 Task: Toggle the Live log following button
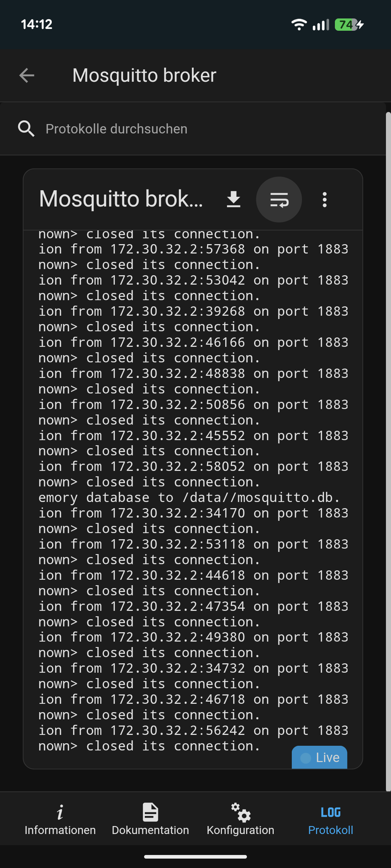pos(319,757)
